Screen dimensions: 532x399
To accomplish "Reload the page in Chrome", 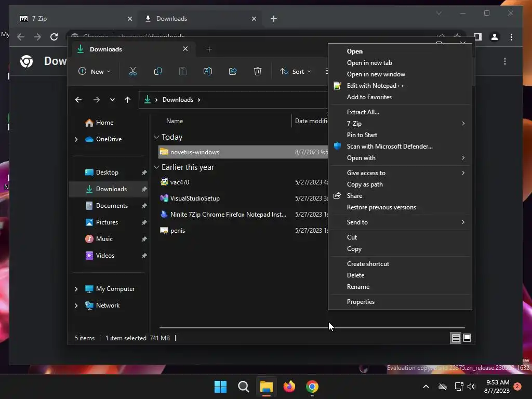I will coord(54,37).
